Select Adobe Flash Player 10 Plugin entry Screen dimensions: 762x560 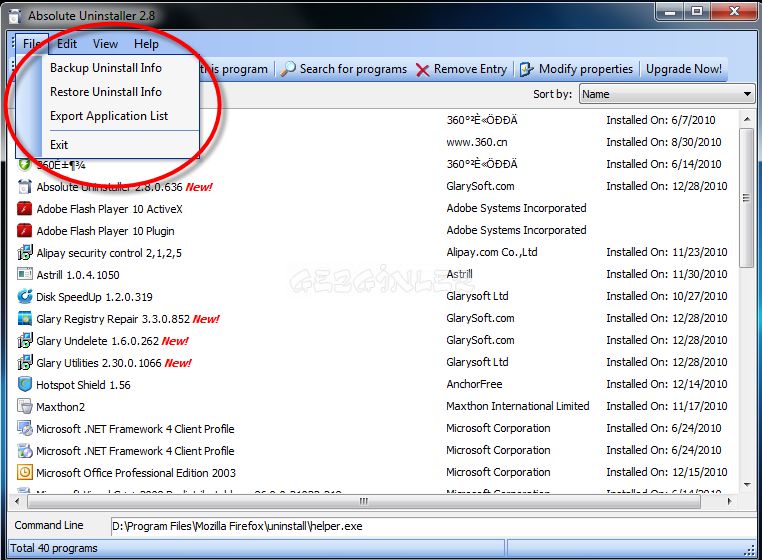click(x=105, y=231)
